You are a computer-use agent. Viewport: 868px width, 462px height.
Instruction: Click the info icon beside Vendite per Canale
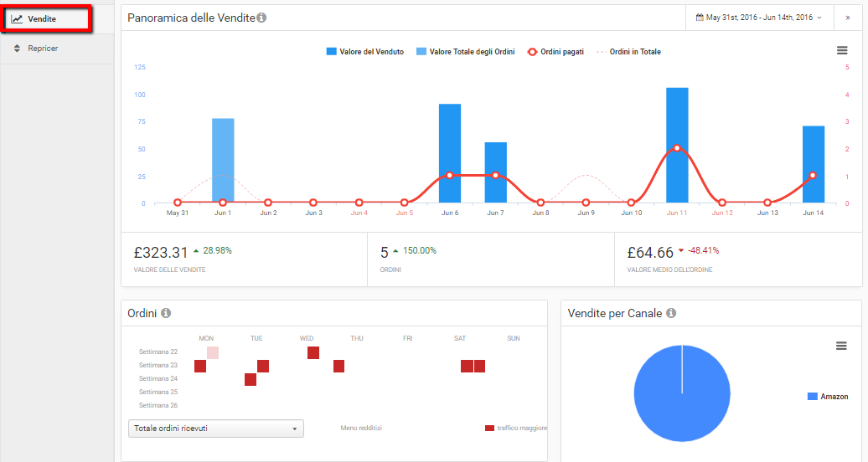click(671, 313)
